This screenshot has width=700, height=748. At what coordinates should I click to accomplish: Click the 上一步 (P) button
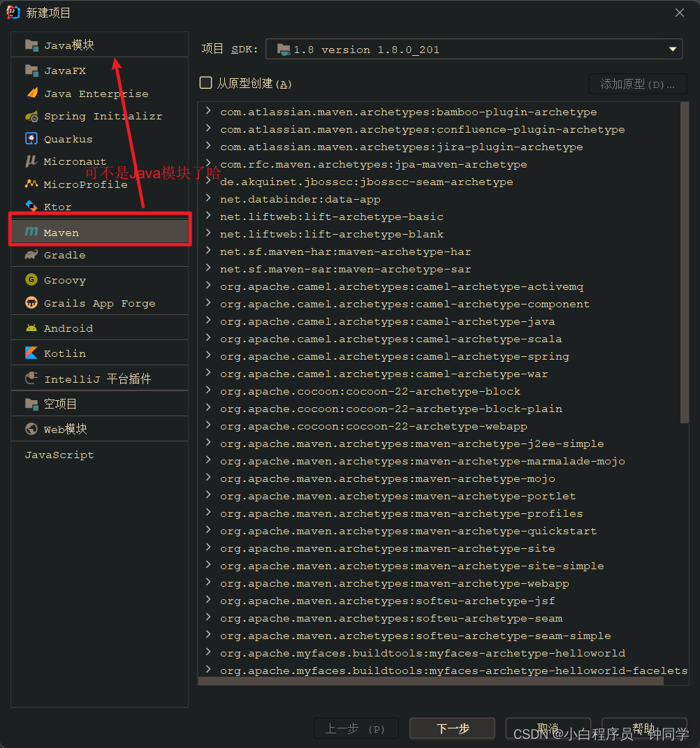(x=356, y=728)
